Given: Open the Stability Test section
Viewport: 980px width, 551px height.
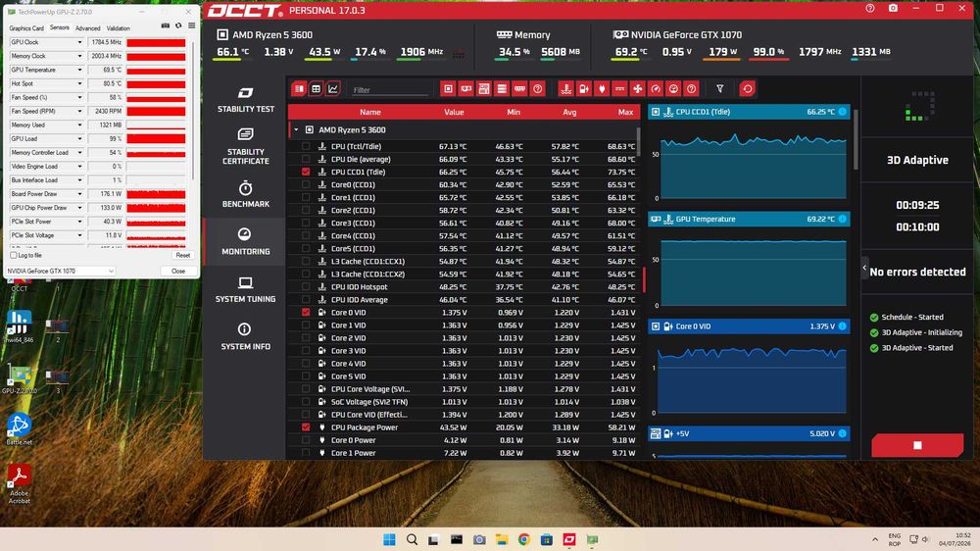Looking at the screenshot, I should pos(246,99).
